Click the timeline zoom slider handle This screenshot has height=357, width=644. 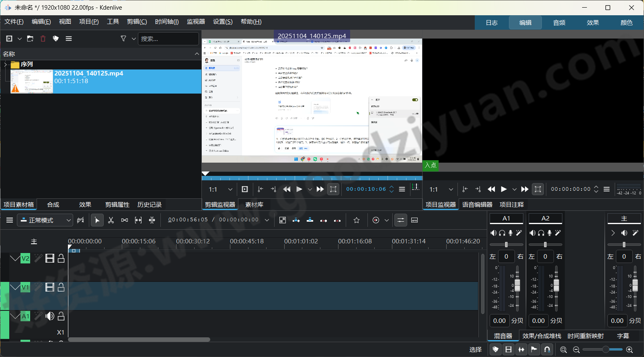(605, 350)
